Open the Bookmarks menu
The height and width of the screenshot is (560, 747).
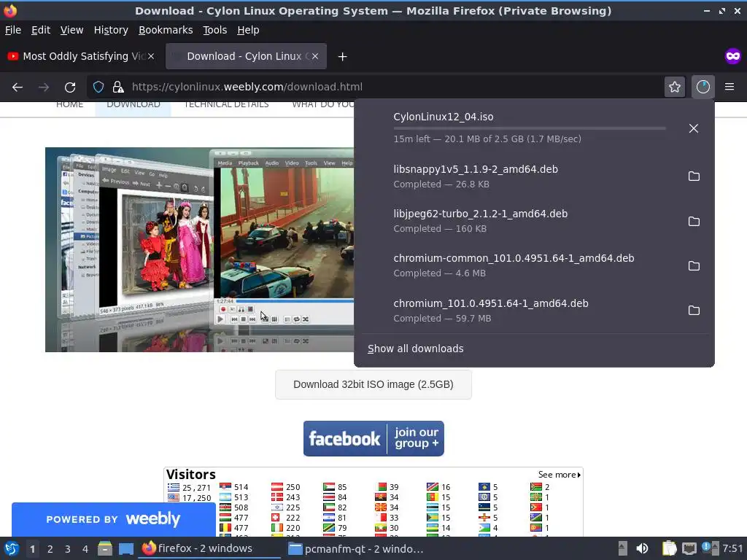(166, 30)
